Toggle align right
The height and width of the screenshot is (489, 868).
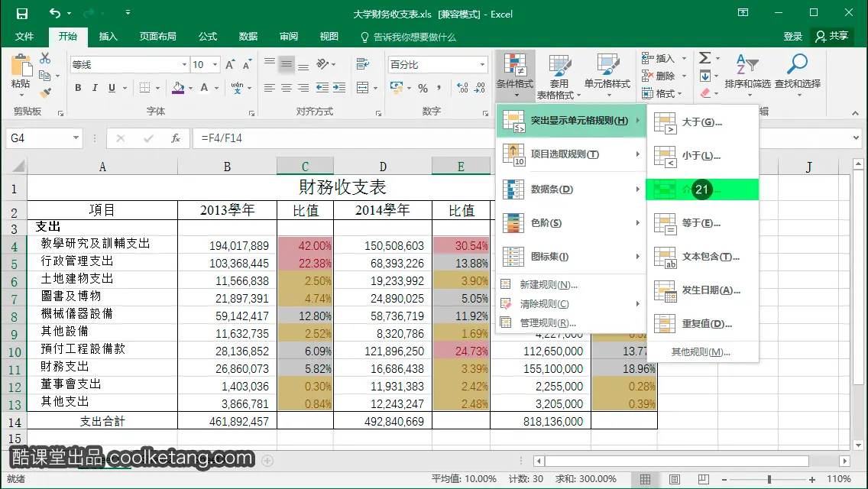tap(303, 88)
